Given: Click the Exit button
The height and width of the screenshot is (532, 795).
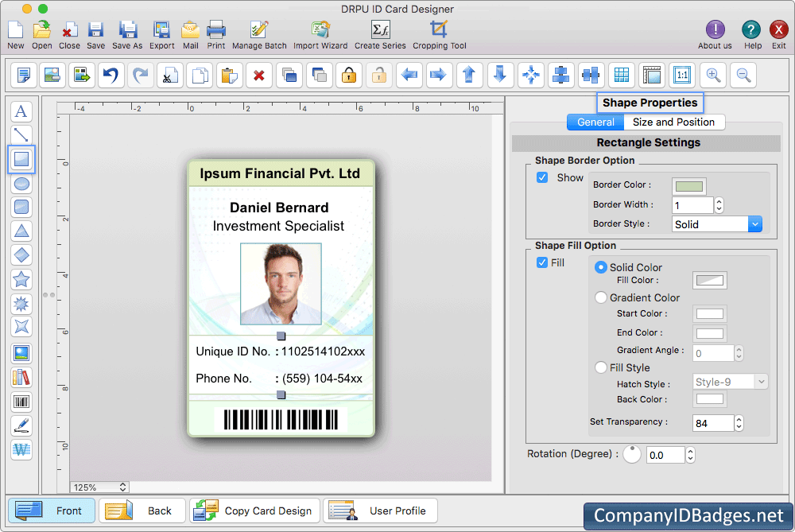Looking at the screenshot, I should click(x=779, y=34).
